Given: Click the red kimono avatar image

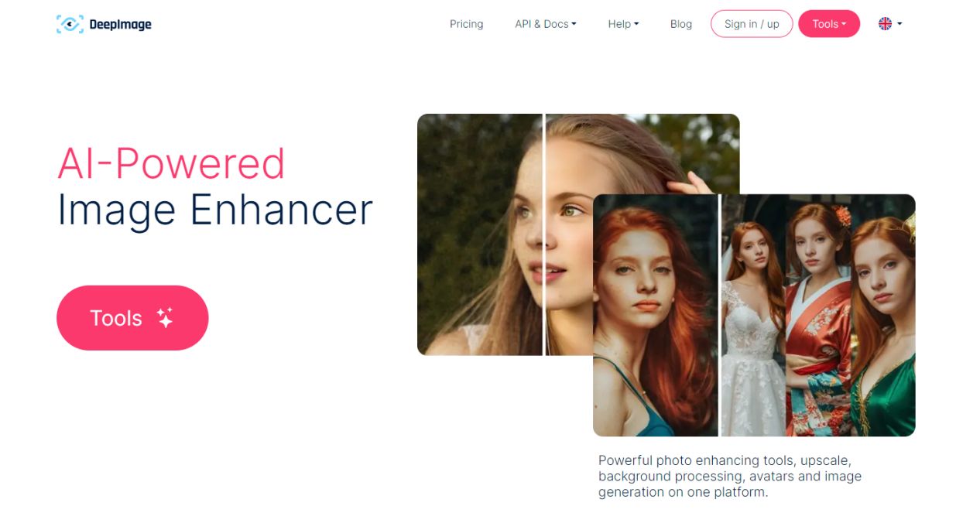Looking at the screenshot, I should click(x=817, y=315).
